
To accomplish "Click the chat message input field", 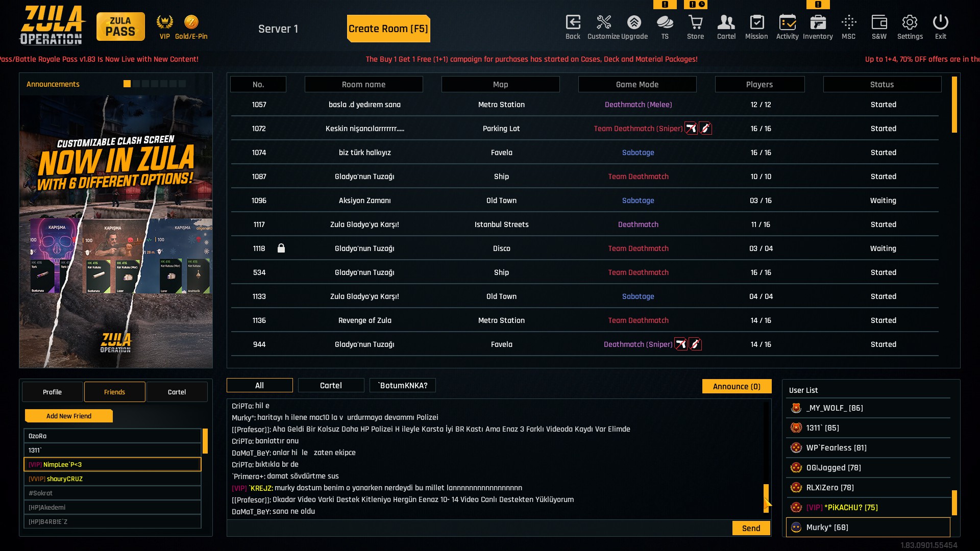I will (x=479, y=528).
